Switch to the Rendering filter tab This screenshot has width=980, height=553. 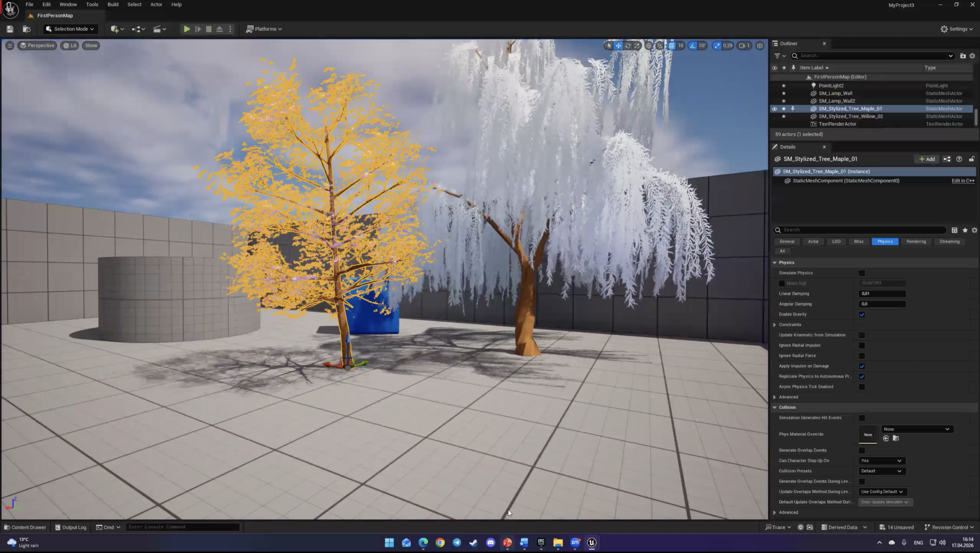point(916,241)
